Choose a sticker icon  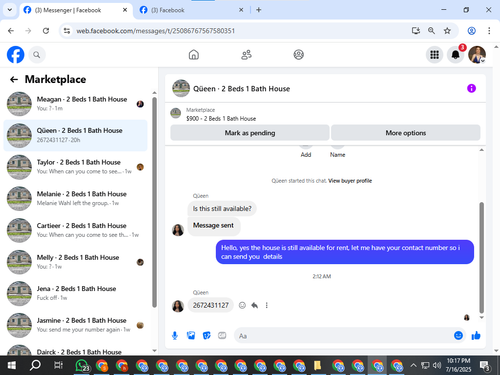(x=207, y=336)
